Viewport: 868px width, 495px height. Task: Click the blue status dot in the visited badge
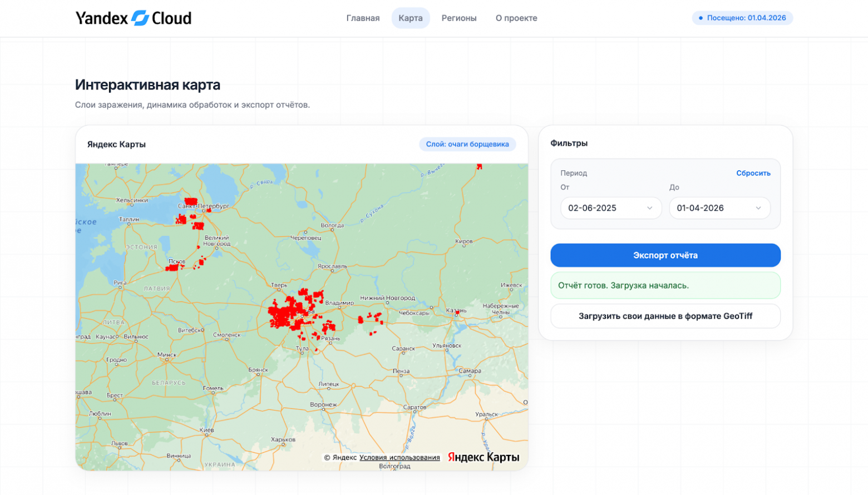[x=702, y=18]
